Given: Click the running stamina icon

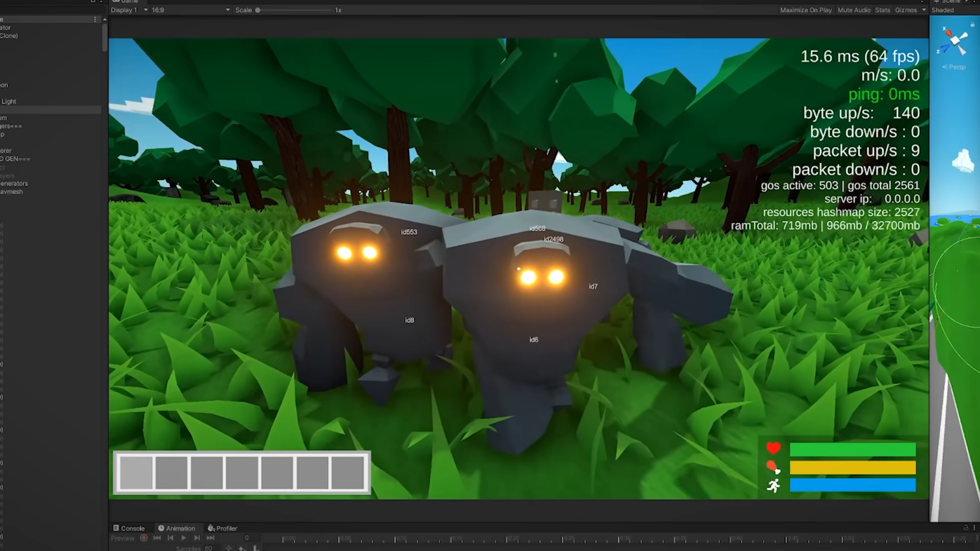Looking at the screenshot, I should [x=773, y=485].
